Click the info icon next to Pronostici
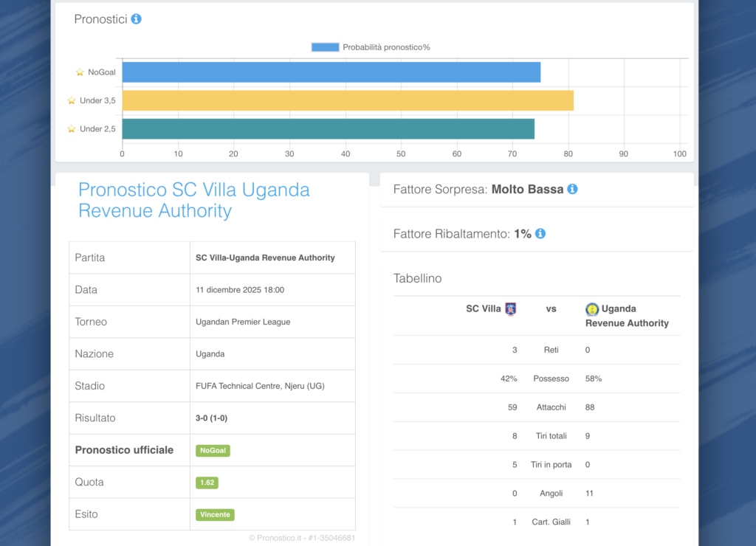 (136, 19)
